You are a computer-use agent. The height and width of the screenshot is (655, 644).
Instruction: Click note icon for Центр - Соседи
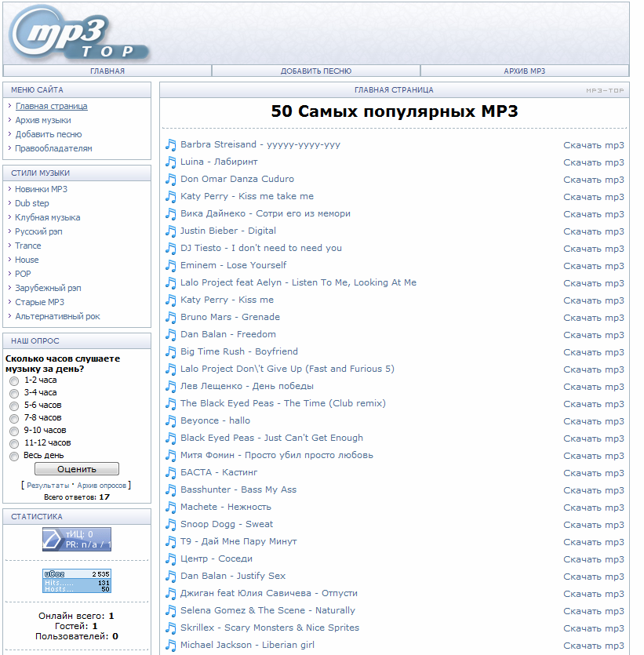(170, 559)
